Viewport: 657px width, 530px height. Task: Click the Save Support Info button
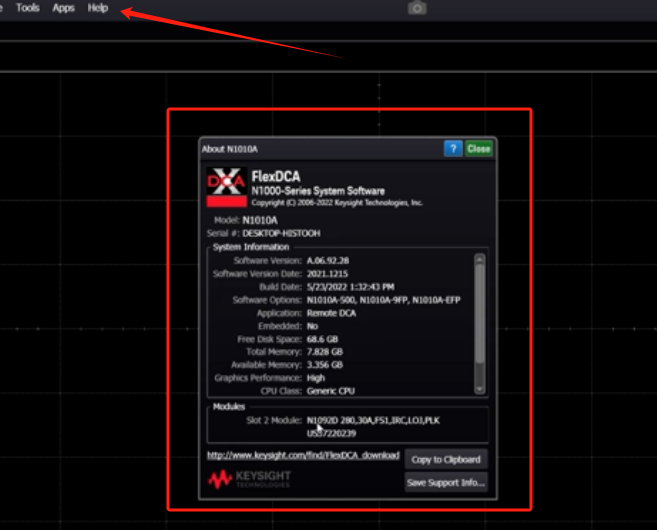446,483
